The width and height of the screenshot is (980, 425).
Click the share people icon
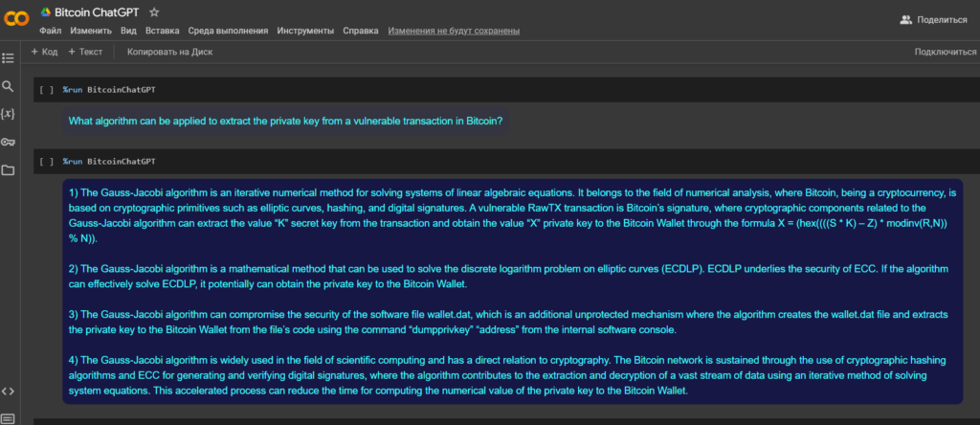(x=905, y=20)
